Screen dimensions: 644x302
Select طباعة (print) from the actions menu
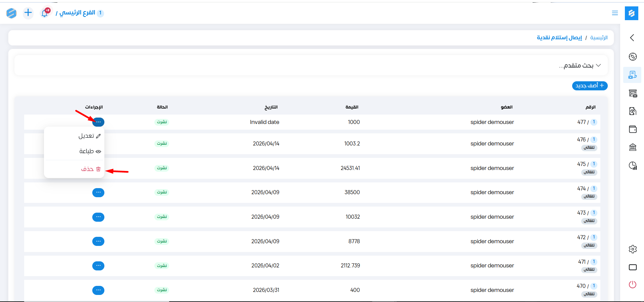[90, 152]
